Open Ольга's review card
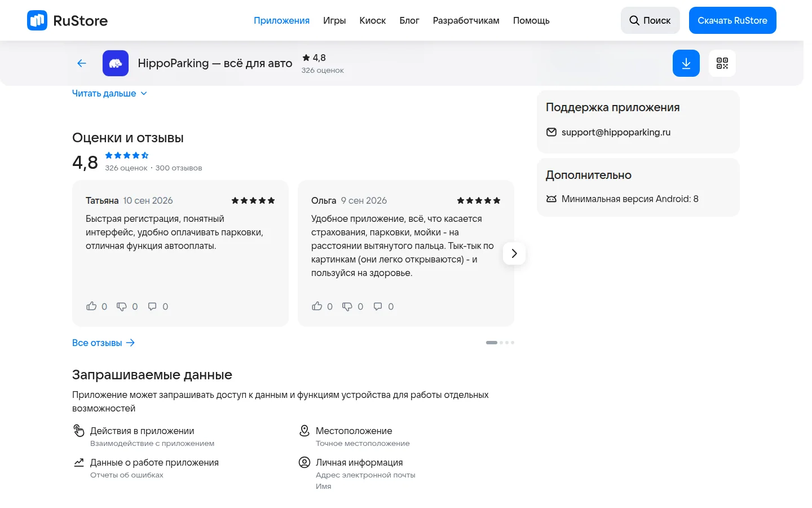812x508 pixels. pyautogui.click(x=406, y=253)
